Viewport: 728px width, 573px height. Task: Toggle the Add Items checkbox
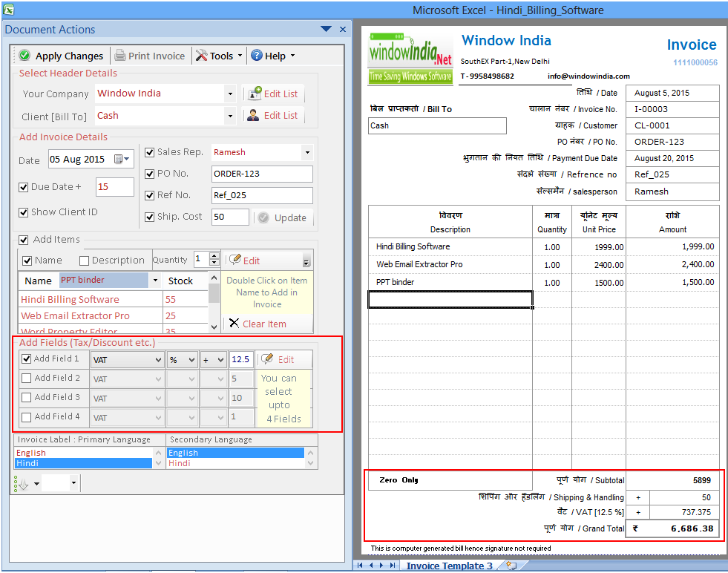23,240
